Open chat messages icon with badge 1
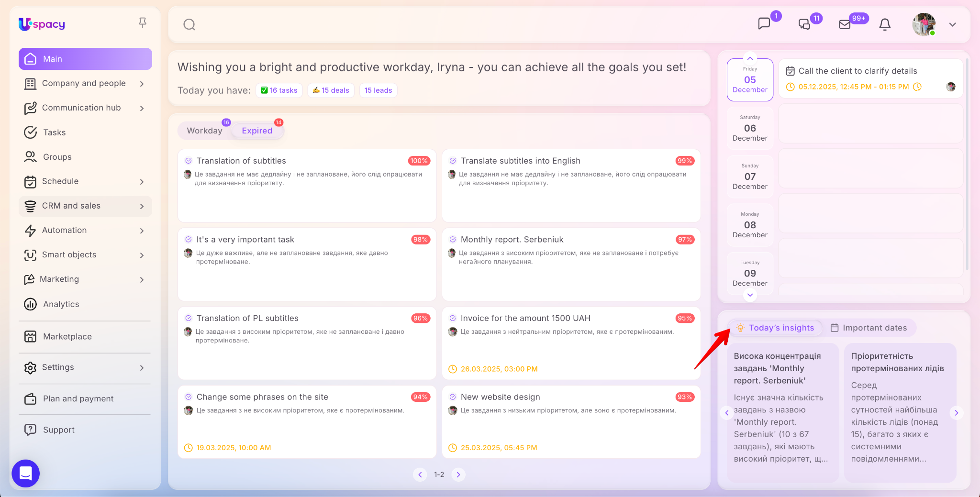The width and height of the screenshot is (980, 497). (x=764, y=23)
